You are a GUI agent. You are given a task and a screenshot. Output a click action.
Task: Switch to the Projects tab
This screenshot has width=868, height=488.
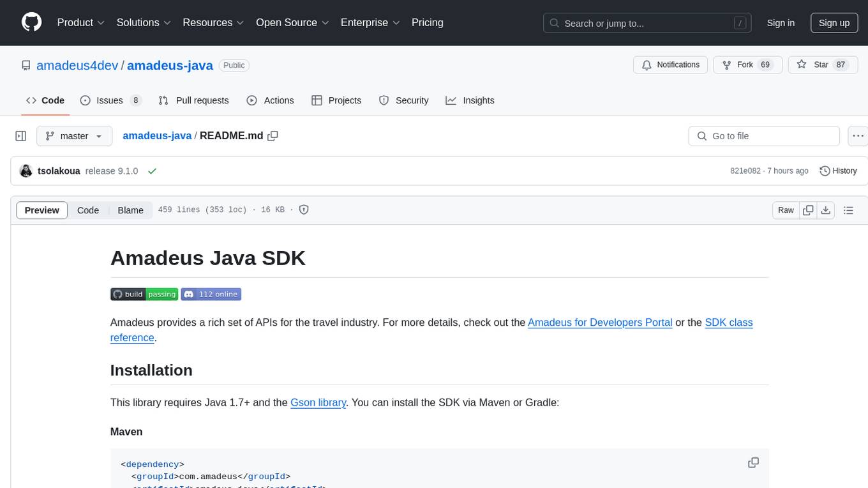coord(336,100)
